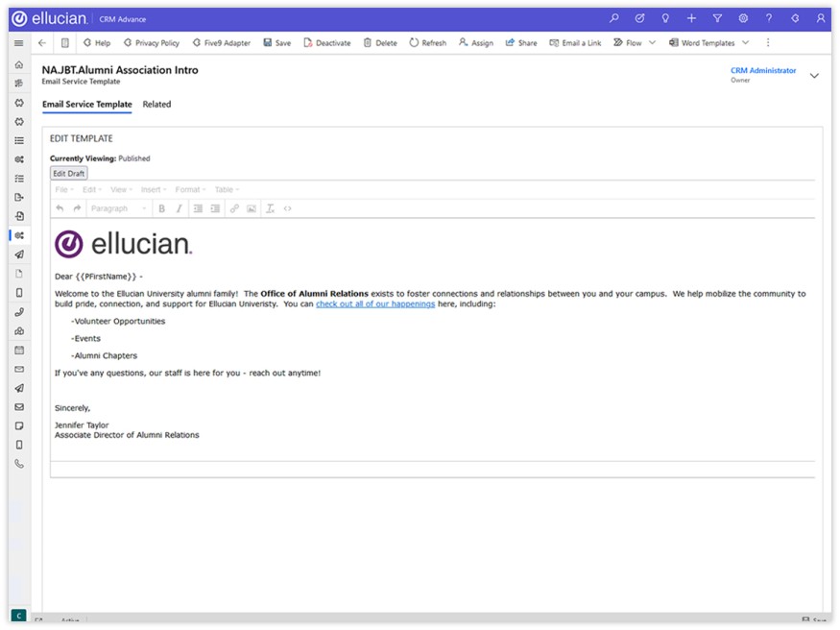Click Share in the command bar
This screenshot has height=630, width=840.
coord(521,43)
